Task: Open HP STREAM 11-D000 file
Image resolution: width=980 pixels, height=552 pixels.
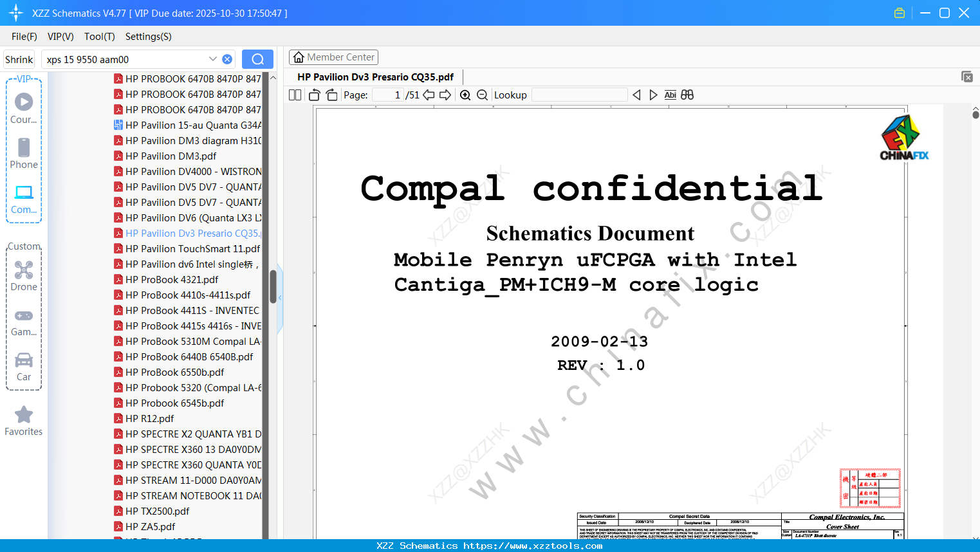Action: 188,481
